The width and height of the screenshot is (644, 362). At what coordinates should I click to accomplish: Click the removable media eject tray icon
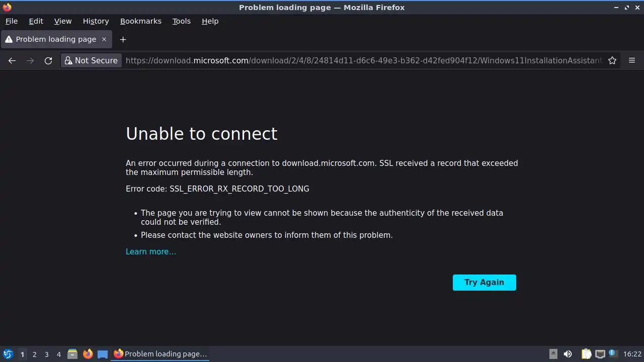click(x=553, y=354)
